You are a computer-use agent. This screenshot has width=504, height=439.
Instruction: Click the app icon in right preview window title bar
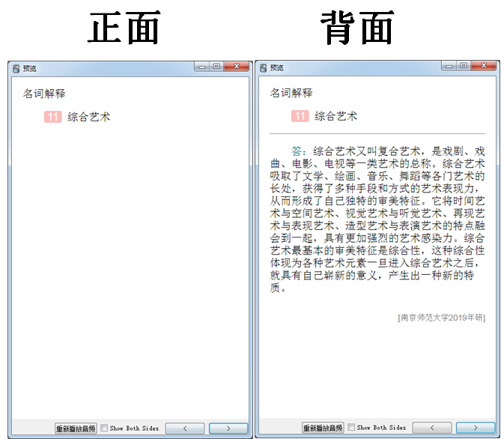[264, 68]
